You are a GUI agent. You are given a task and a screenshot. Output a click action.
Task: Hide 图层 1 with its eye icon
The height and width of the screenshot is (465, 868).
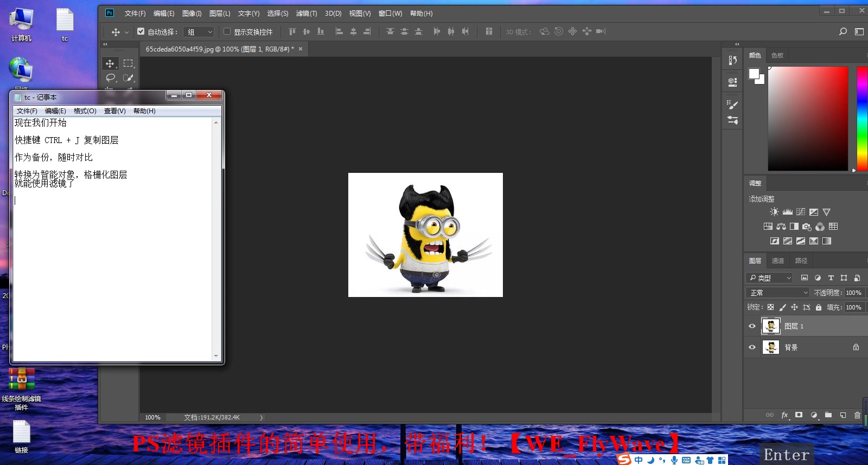(x=752, y=326)
